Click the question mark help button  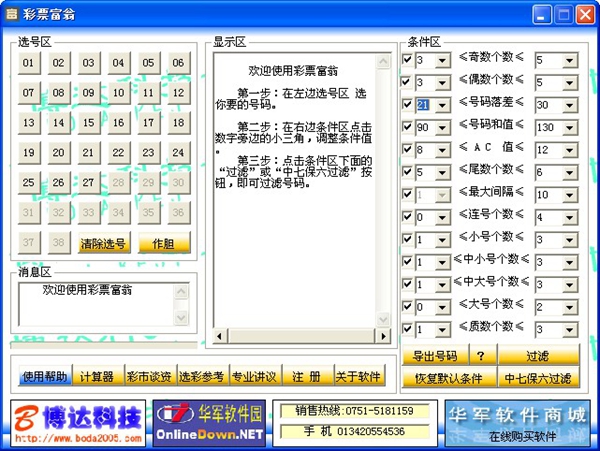pyautogui.click(x=479, y=356)
